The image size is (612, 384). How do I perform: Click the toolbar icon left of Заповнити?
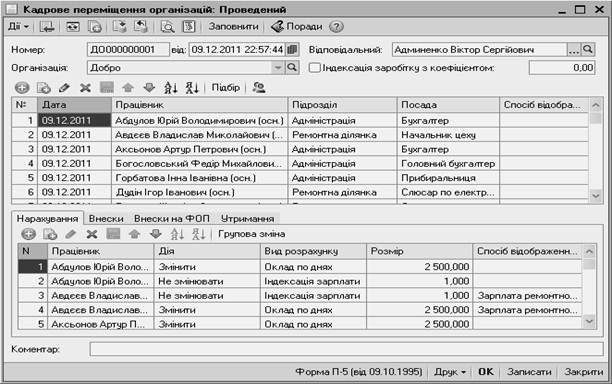pos(189,27)
